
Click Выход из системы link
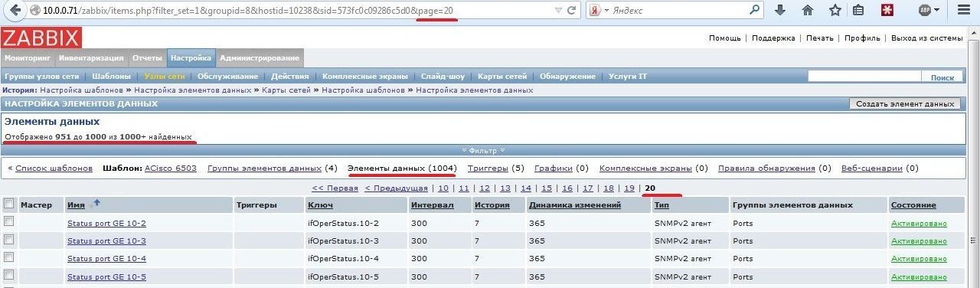926,38
